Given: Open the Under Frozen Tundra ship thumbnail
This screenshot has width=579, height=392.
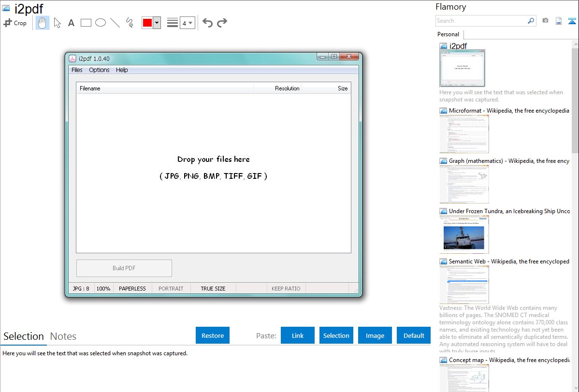Looking at the screenshot, I should tap(464, 234).
